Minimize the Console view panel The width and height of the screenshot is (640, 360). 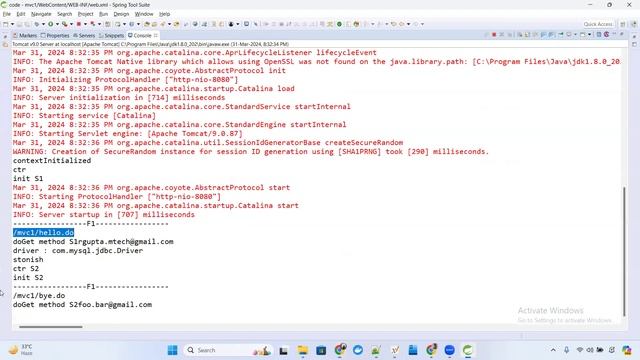(x=614, y=34)
